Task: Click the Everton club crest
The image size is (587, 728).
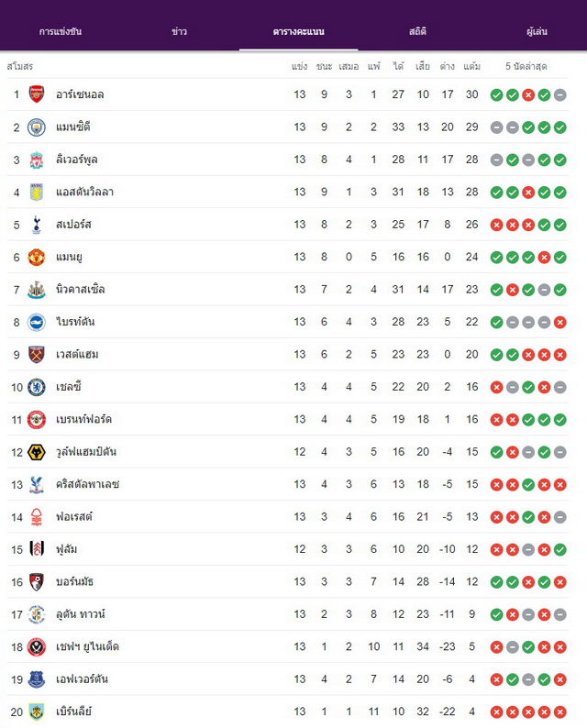Action: [36, 679]
